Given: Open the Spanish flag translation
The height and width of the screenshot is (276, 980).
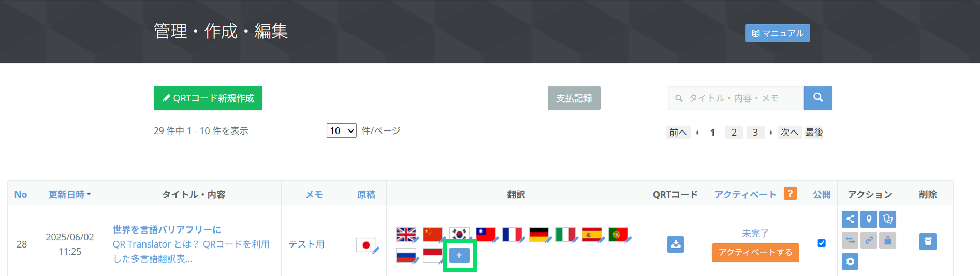Looking at the screenshot, I should (x=592, y=235).
